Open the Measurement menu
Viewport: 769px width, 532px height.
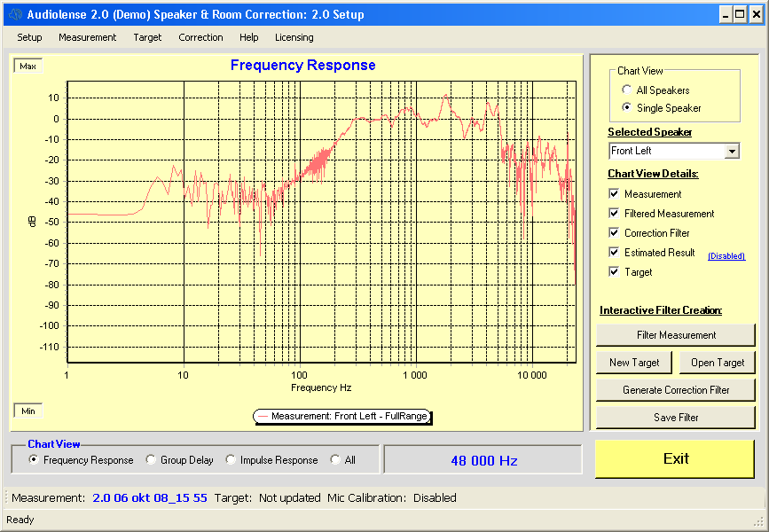(87, 37)
